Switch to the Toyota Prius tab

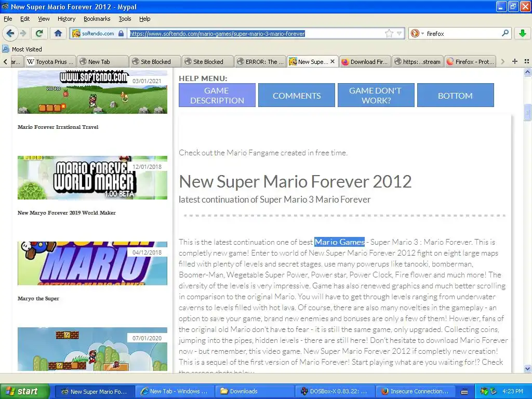pos(50,62)
